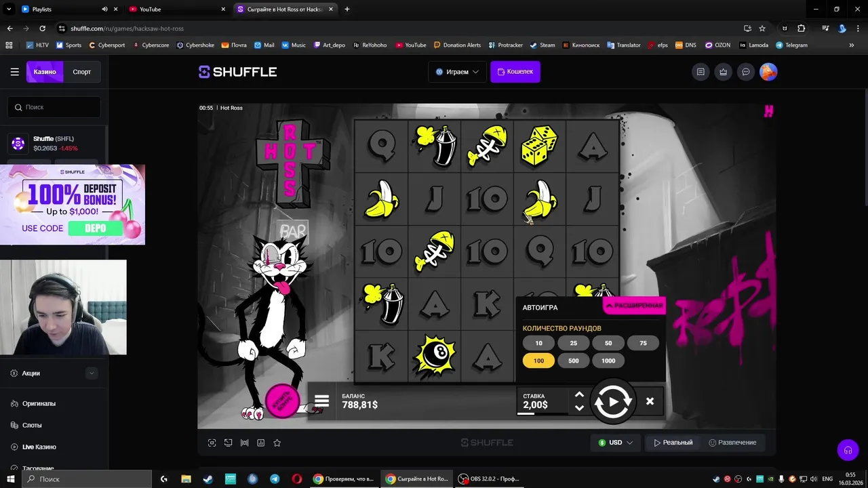
Task: Open Steam from the Windows taskbar
Action: [208, 479]
